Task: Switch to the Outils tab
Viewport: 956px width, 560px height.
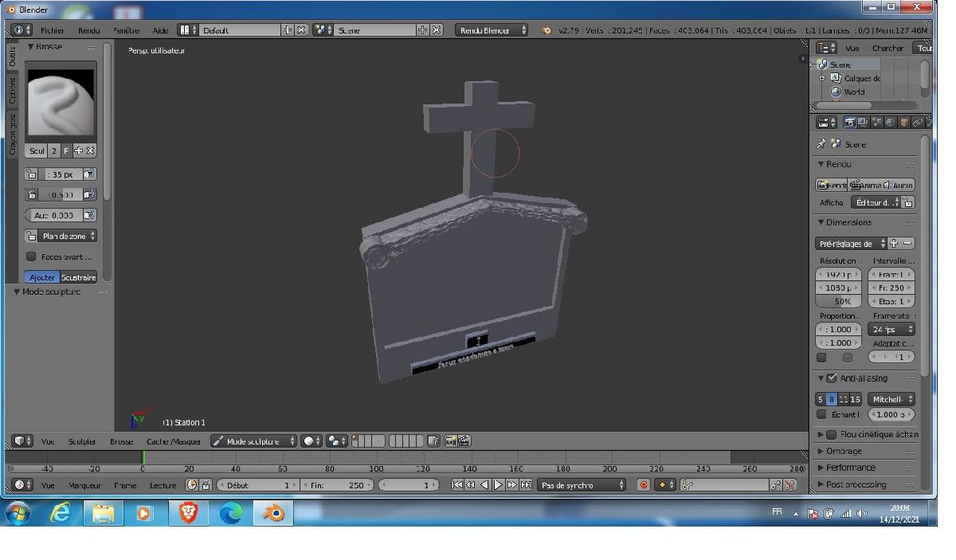Action: point(13,57)
